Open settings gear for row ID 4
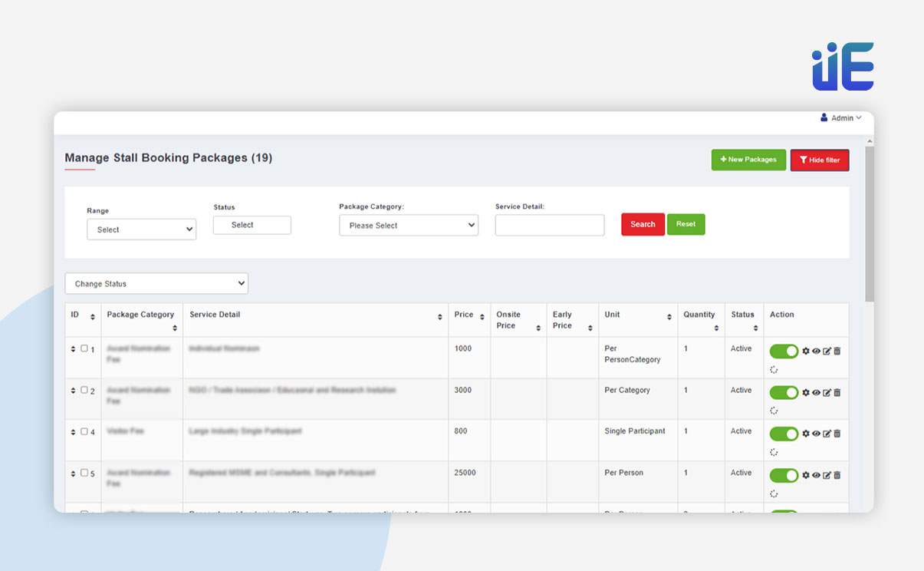This screenshot has height=571, width=924. pos(806,434)
